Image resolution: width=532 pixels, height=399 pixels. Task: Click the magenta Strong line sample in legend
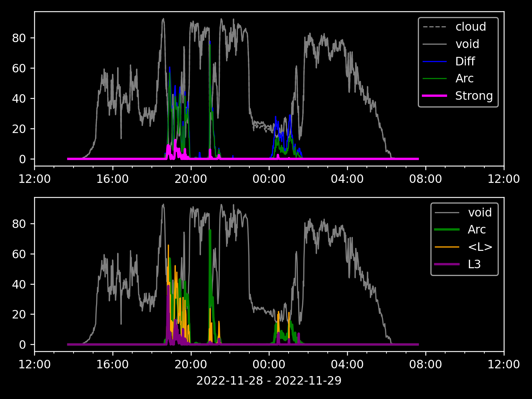[x=434, y=96]
